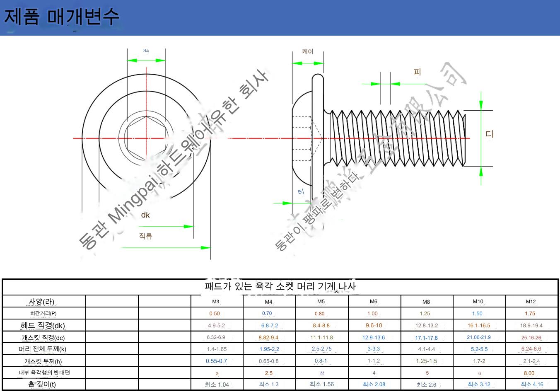Click the hexagon socket in the front-view drawing
Viewport: 560px width, 392px height.
pos(146,138)
